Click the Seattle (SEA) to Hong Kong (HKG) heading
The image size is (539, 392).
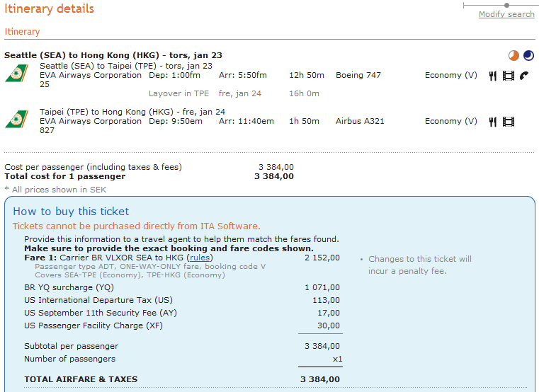113,55
